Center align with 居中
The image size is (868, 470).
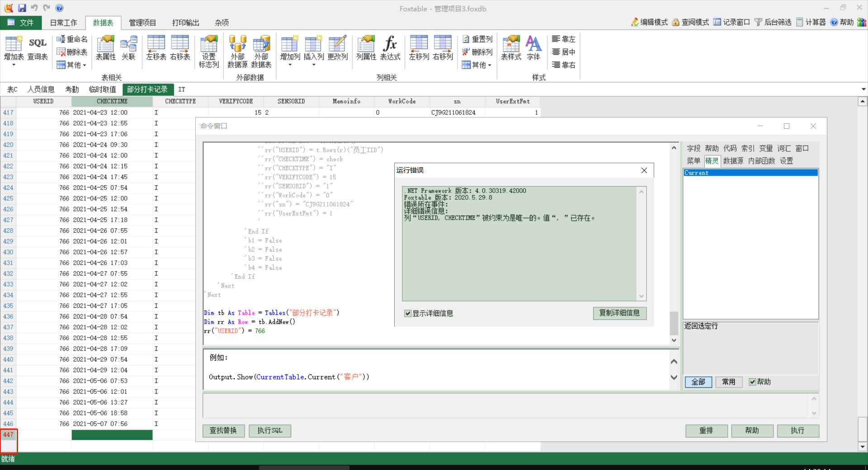(x=564, y=52)
